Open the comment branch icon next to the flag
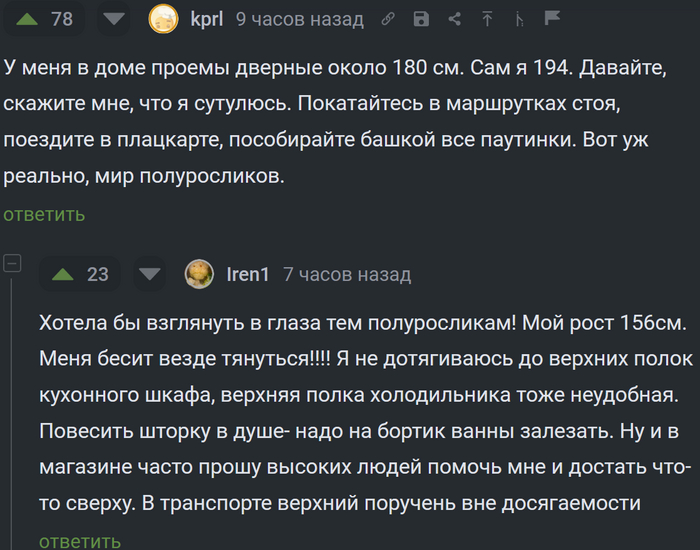This screenshot has height=550, width=700. tap(519, 19)
